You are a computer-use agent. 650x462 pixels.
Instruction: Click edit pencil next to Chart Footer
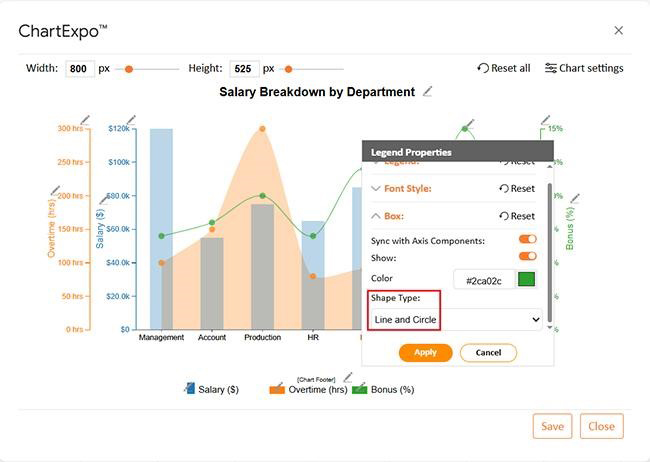click(x=348, y=378)
